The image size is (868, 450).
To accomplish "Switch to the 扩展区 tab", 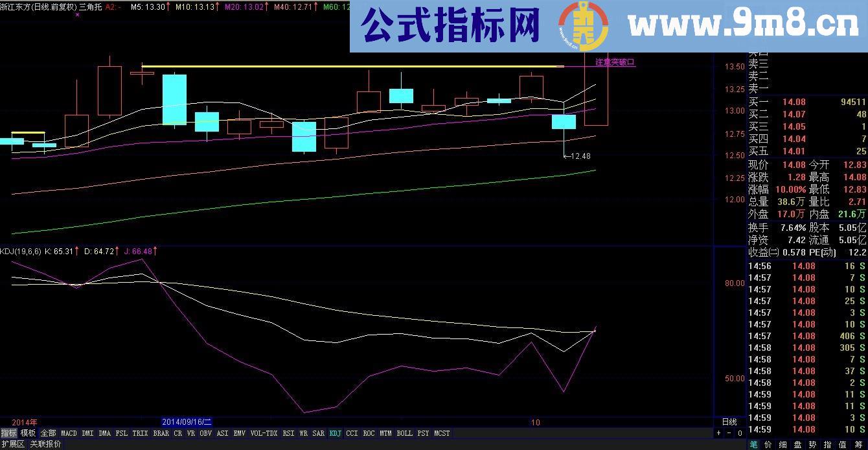I will (12, 445).
